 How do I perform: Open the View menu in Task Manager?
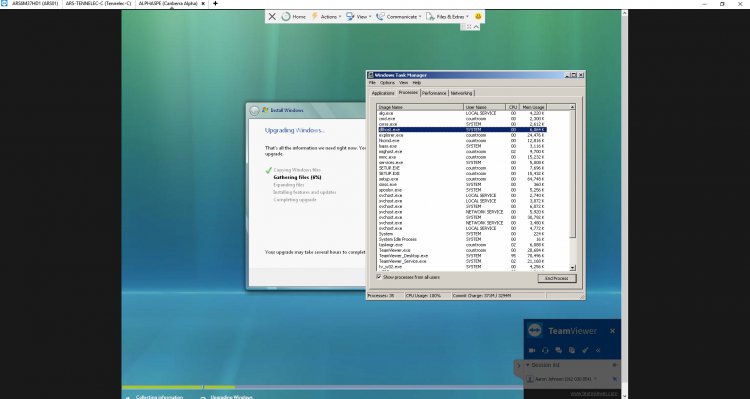[x=404, y=83]
